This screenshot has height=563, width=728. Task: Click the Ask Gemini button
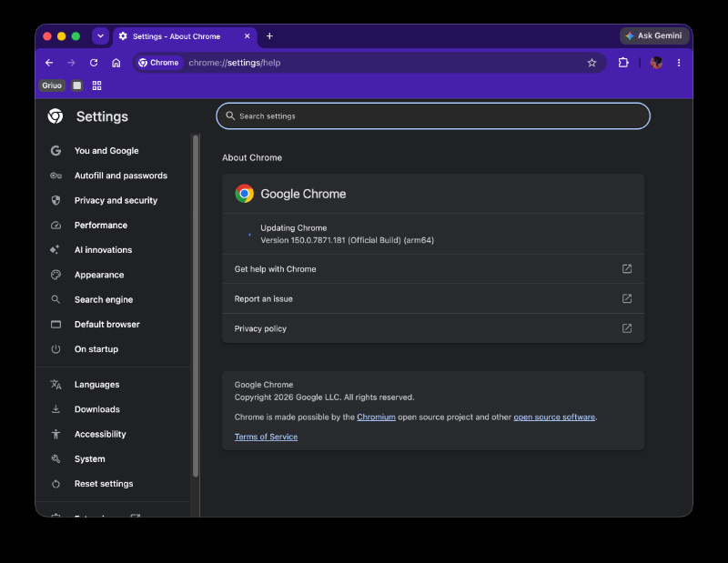point(653,35)
